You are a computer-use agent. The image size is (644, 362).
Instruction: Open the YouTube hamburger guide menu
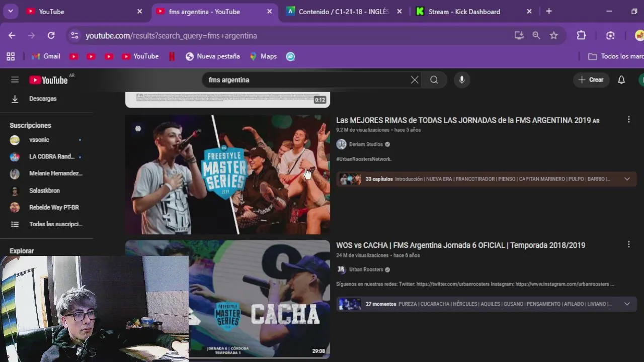pyautogui.click(x=15, y=80)
